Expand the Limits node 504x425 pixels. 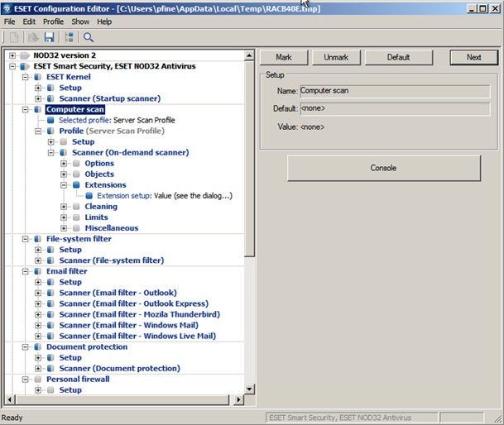(x=64, y=217)
